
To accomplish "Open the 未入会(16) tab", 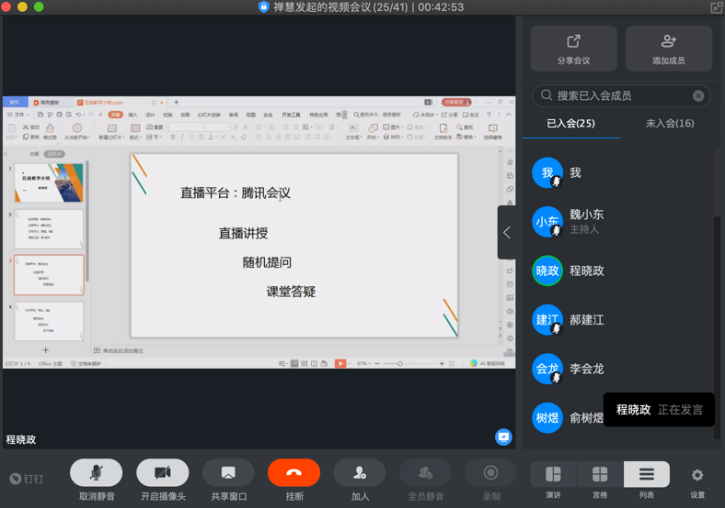I will 670,123.
